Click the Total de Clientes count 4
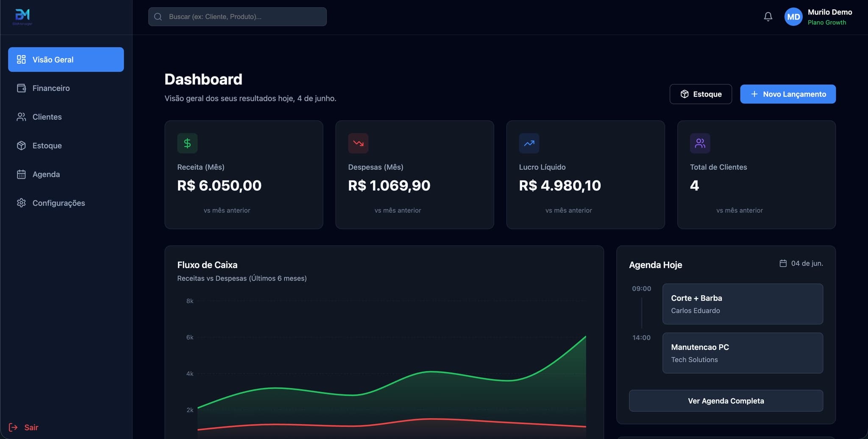Image resolution: width=868 pixels, height=439 pixels. click(694, 185)
